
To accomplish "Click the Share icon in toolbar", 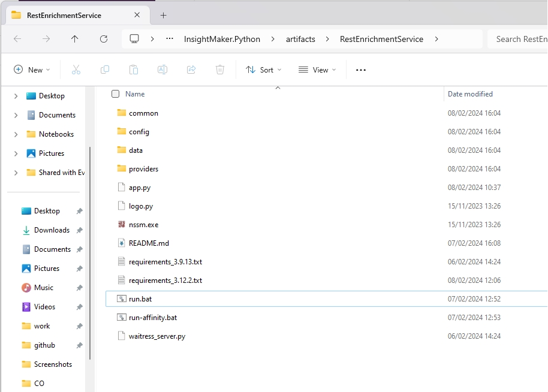I will point(191,70).
